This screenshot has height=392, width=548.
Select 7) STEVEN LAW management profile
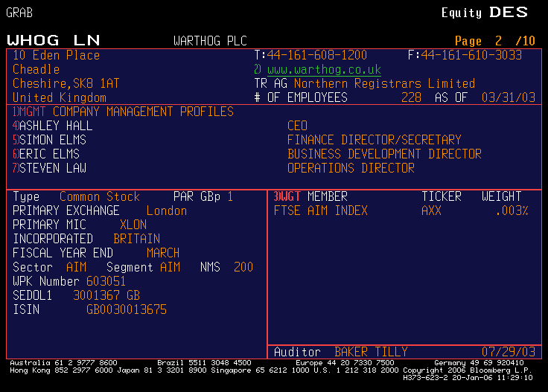coord(49,168)
